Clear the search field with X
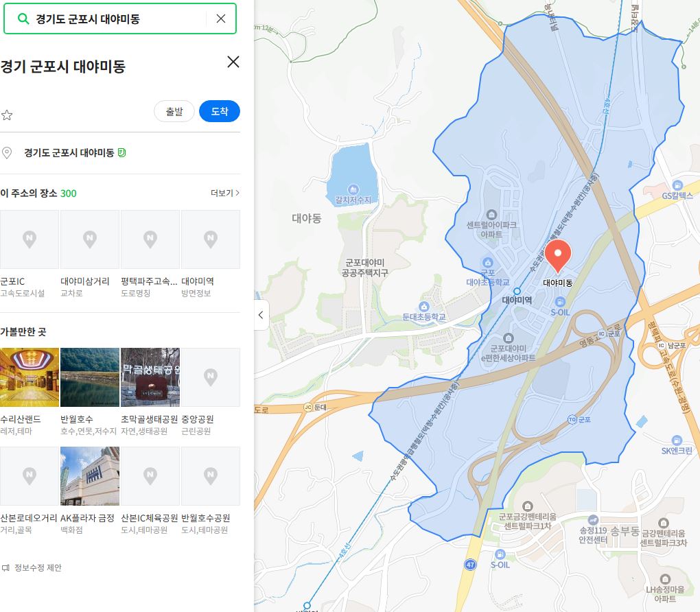 pyautogui.click(x=220, y=19)
